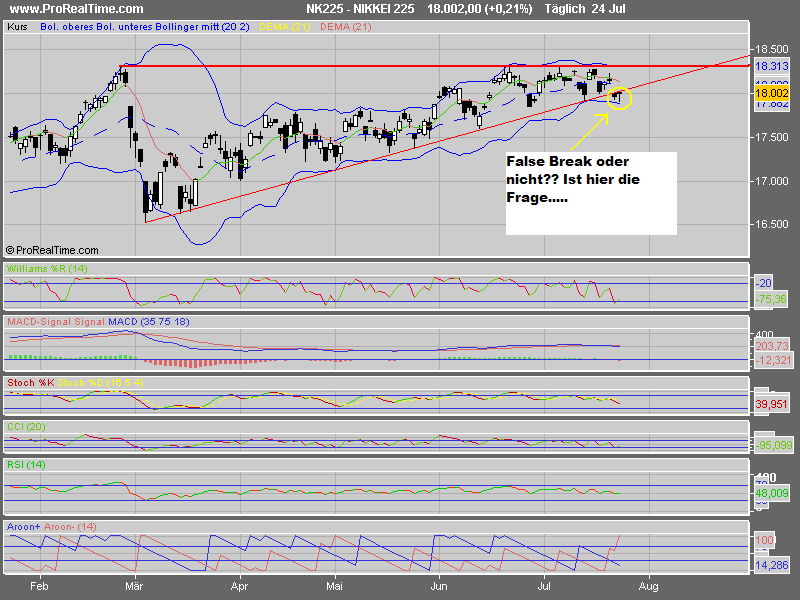Screen dimensions: 800x600
Task: Click the Williams %R value -75,36
Action: (771, 299)
